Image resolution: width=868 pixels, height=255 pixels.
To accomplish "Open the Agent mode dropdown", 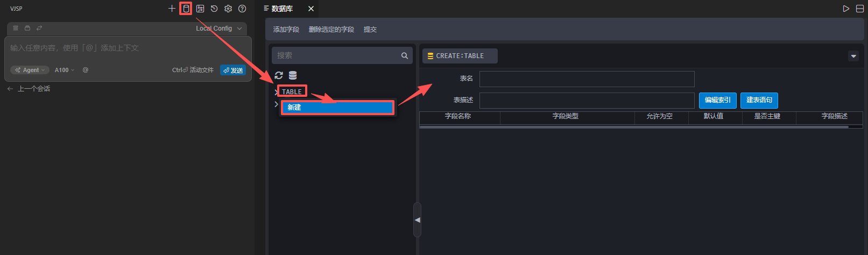I will point(30,70).
